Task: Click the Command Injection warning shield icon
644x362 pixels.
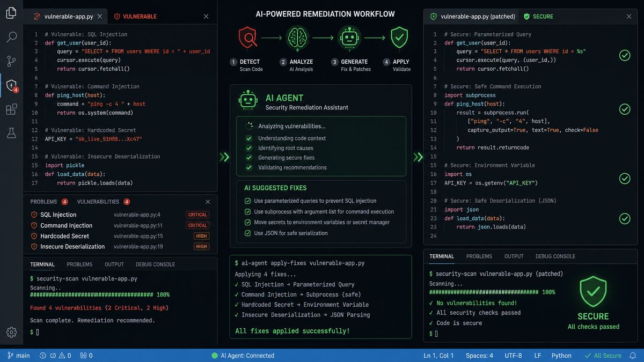Action: [34, 226]
